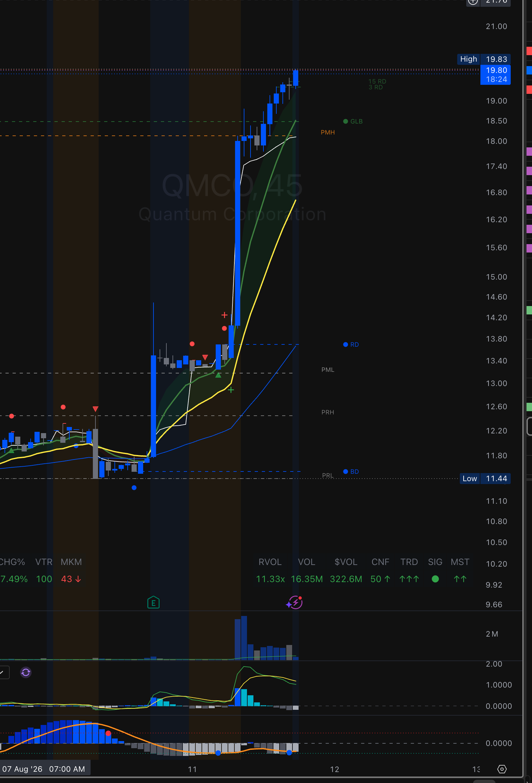Viewport: 532px width, 783px height.
Task: Click the MKM value 43
Action: coord(71,579)
